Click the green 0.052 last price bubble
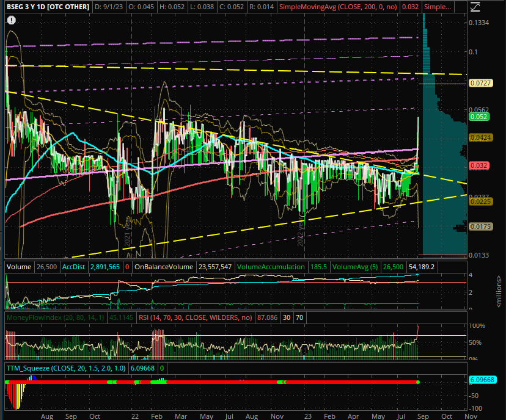This screenshot has height=420, width=506. click(479, 117)
